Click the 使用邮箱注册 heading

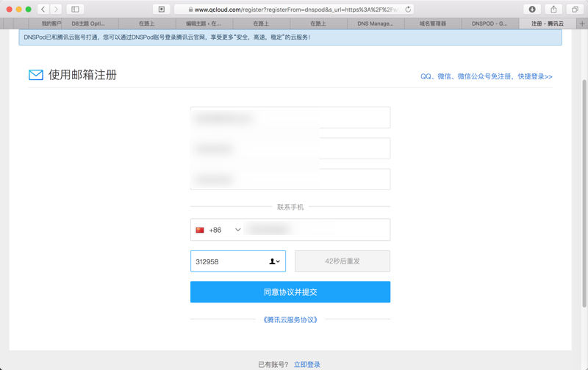82,75
